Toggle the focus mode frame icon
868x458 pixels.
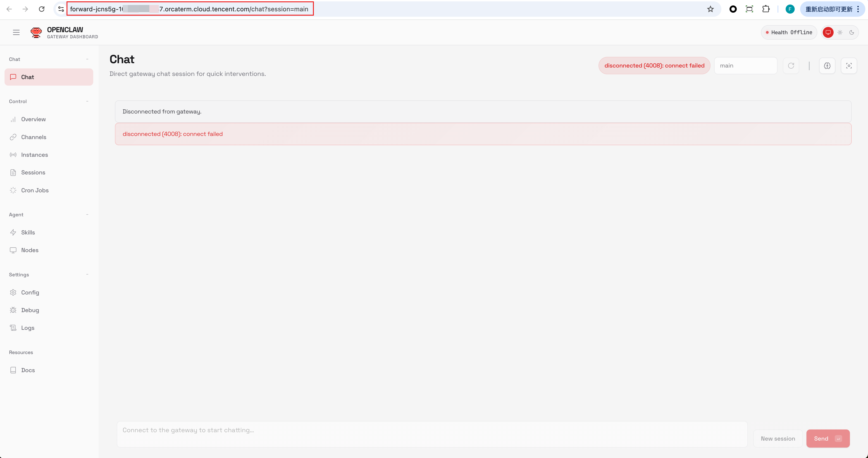[x=849, y=66]
